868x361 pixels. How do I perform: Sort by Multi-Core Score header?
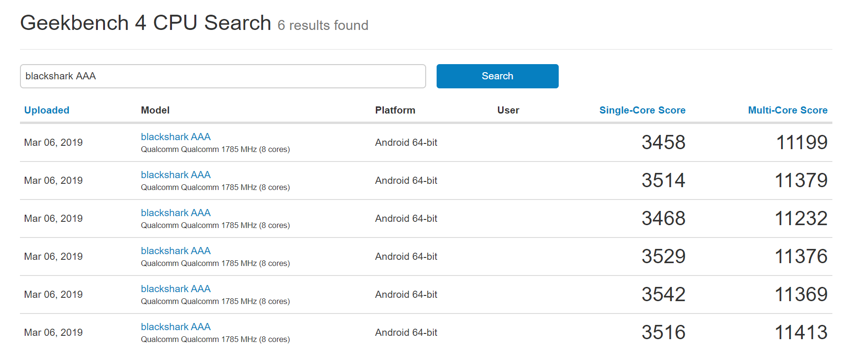pos(788,110)
